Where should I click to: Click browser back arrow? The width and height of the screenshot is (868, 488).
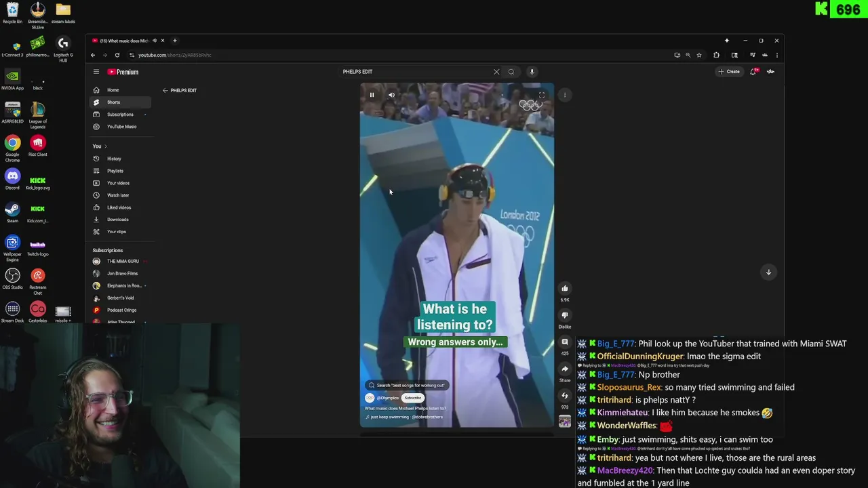click(93, 55)
